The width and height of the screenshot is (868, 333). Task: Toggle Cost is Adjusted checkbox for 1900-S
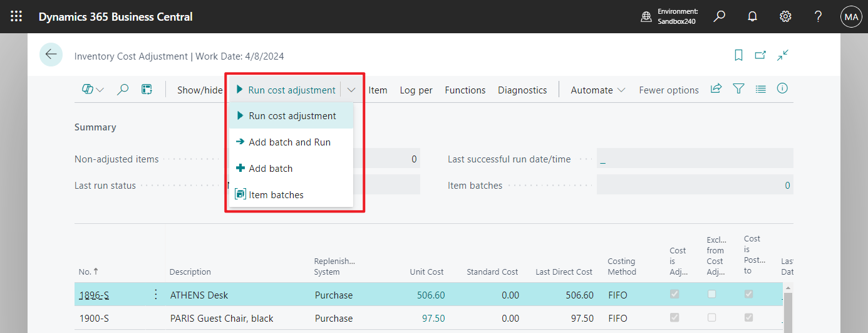pos(674,317)
